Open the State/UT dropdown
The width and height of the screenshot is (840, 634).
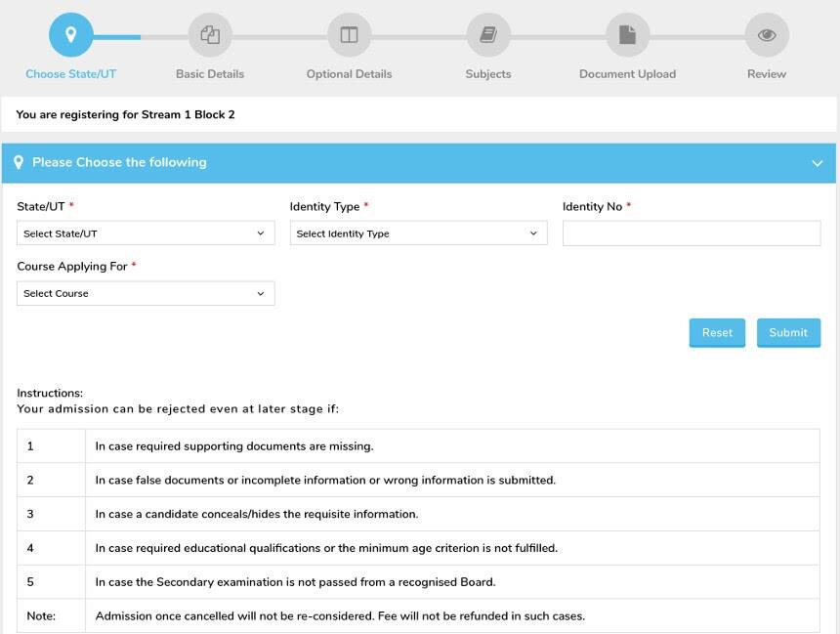click(146, 233)
